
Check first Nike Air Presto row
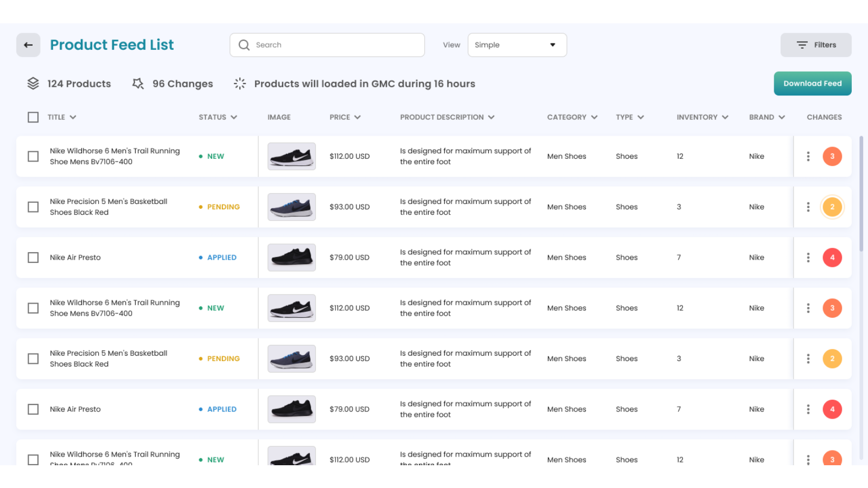(x=33, y=258)
